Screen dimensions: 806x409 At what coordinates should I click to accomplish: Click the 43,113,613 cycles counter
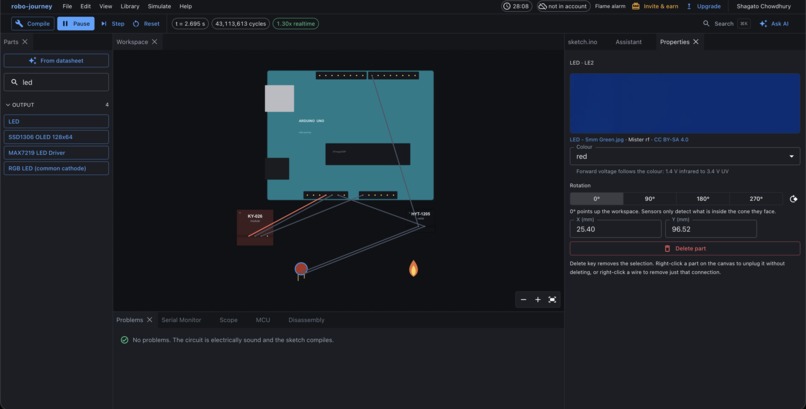[x=241, y=24]
